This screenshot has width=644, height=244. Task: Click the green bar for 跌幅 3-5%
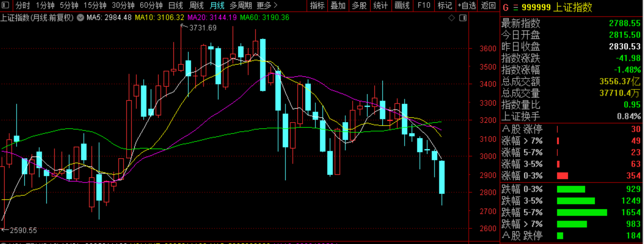click(x=576, y=201)
